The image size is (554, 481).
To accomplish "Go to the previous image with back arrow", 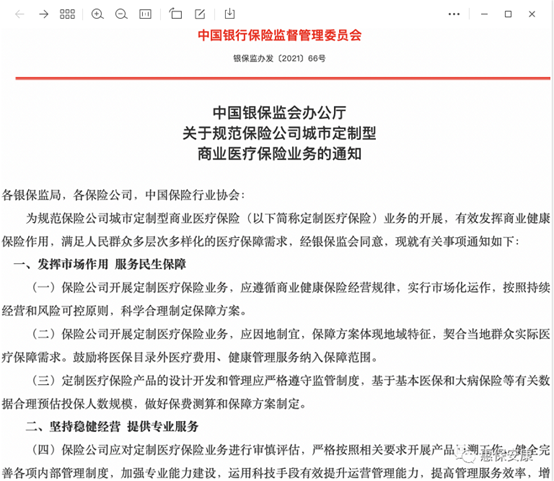I will coord(19,14).
